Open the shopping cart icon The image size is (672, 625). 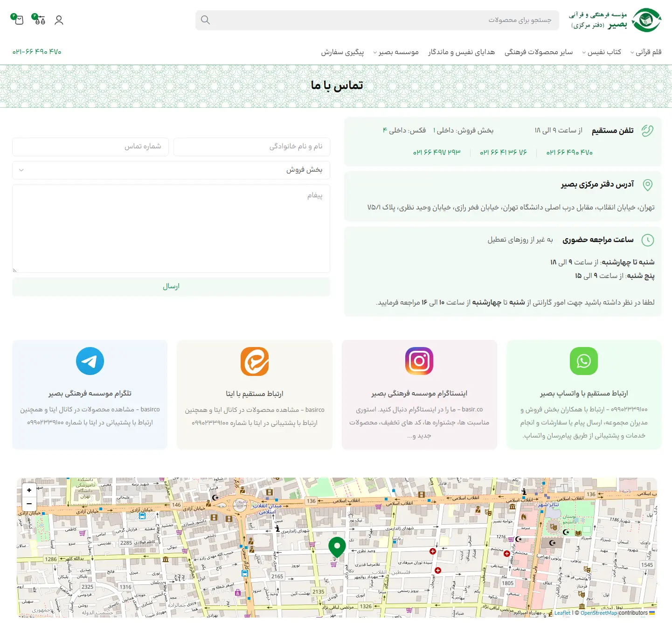click(x=19, y=20)
